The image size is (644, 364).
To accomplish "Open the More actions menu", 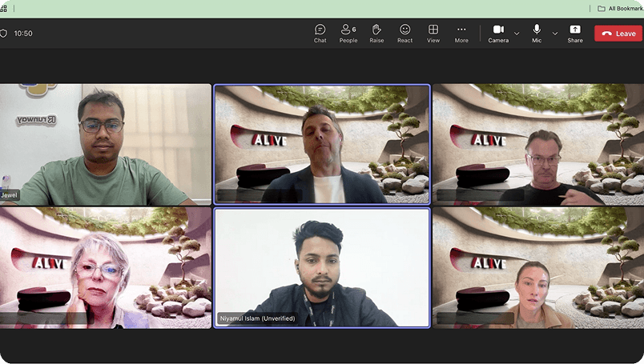I will click(461, 33).
